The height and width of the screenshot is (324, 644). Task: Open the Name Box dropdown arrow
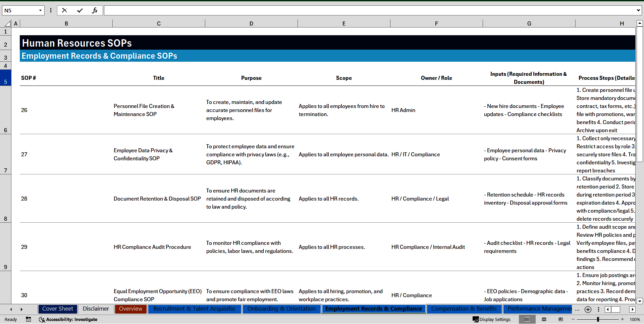point(40,10)
